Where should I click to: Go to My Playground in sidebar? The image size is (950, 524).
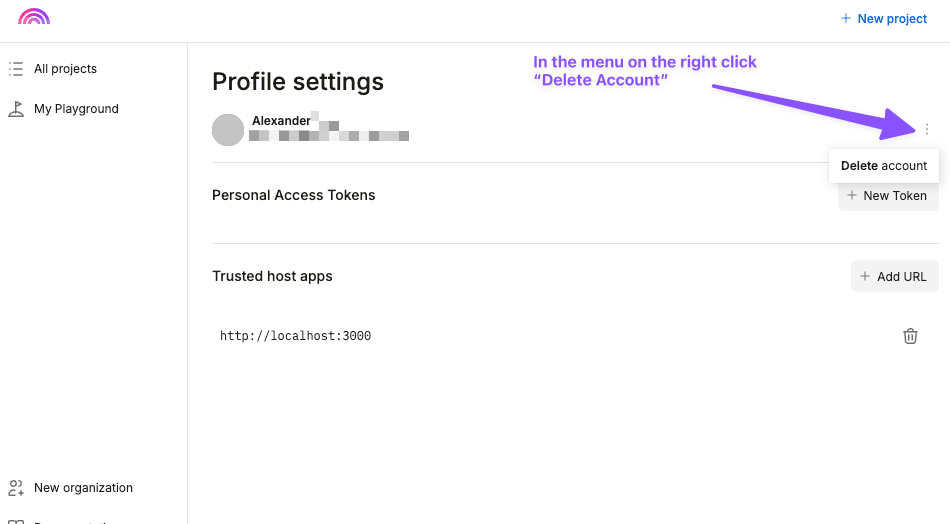click(76, 109)
